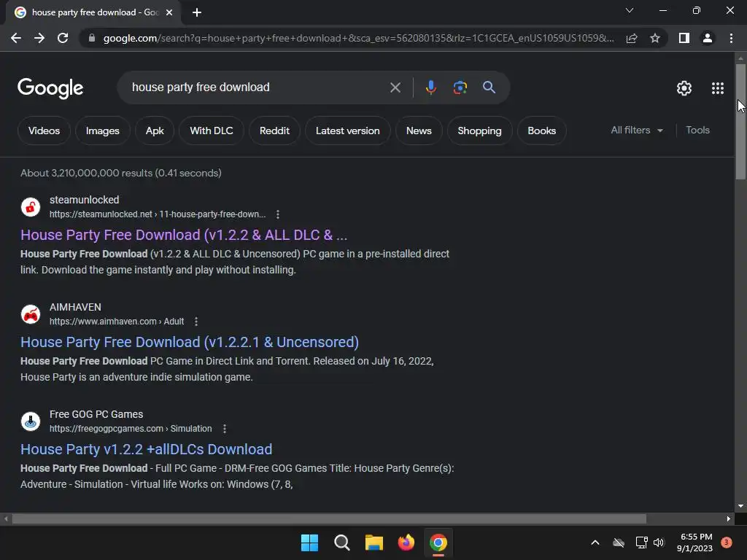The height and width of the screenshot is (560, 747).
Task: Click the Free GOG PC Games favicon
Action: [x=31, y=421]
